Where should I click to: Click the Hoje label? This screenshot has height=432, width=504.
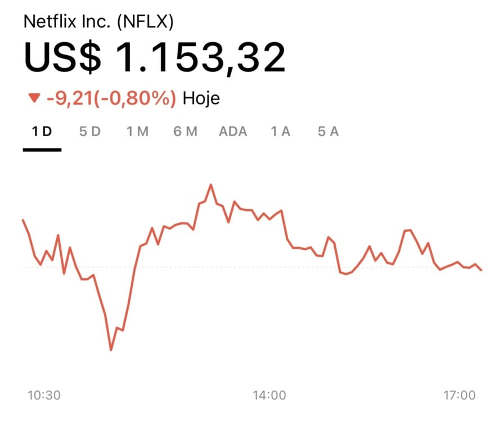coord(201,99)
